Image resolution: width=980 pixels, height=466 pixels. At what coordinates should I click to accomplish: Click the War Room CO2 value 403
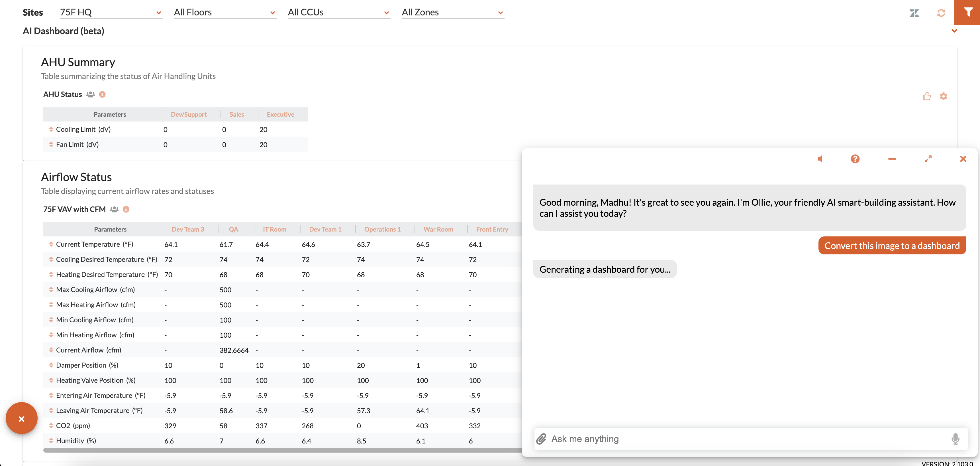[422, 426]
